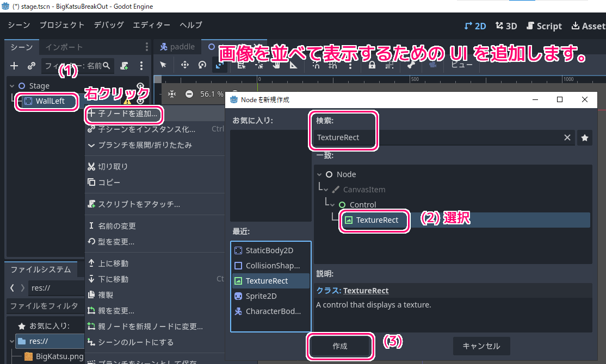
Task: Open the Asset library workspace
Action: 588,26
